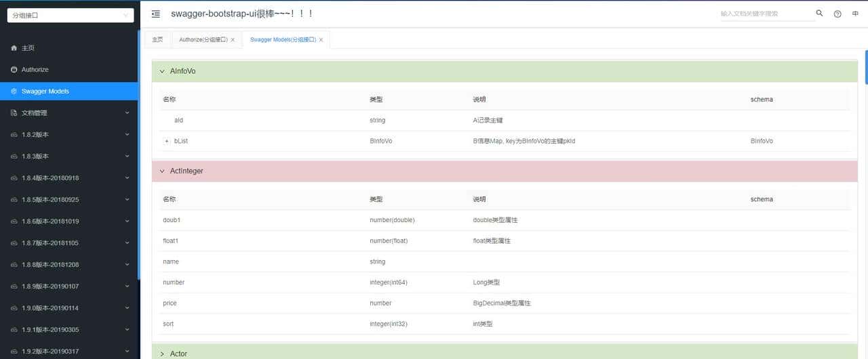Switch language with the 中 button
This screenshot has height=359, width=868.
click(855, 14)
